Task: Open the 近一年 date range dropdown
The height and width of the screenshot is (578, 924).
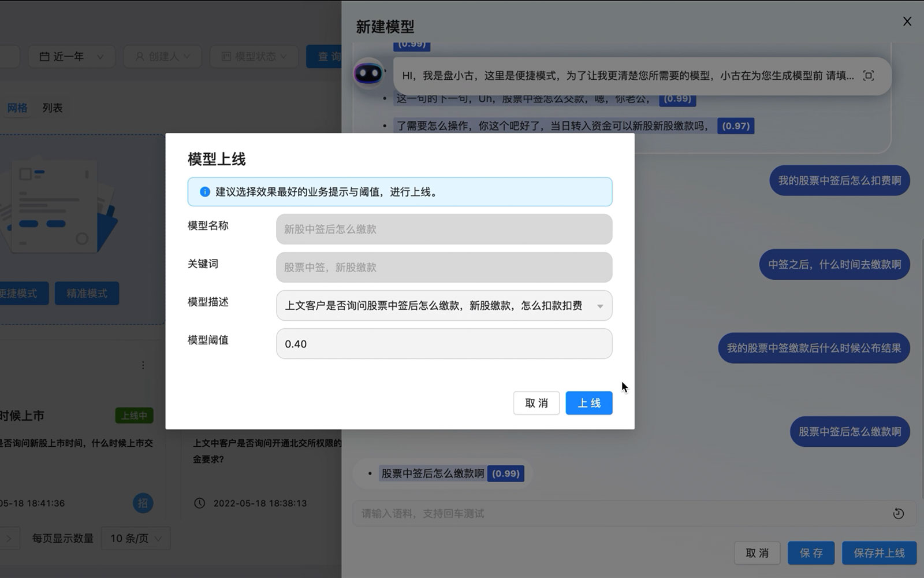Action: (x=72, y=57)
